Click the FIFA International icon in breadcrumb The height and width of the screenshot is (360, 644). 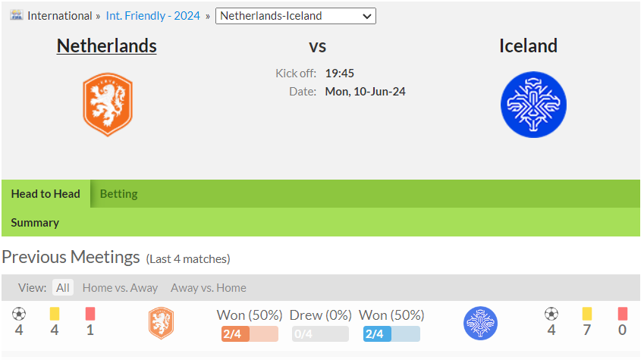17,16
